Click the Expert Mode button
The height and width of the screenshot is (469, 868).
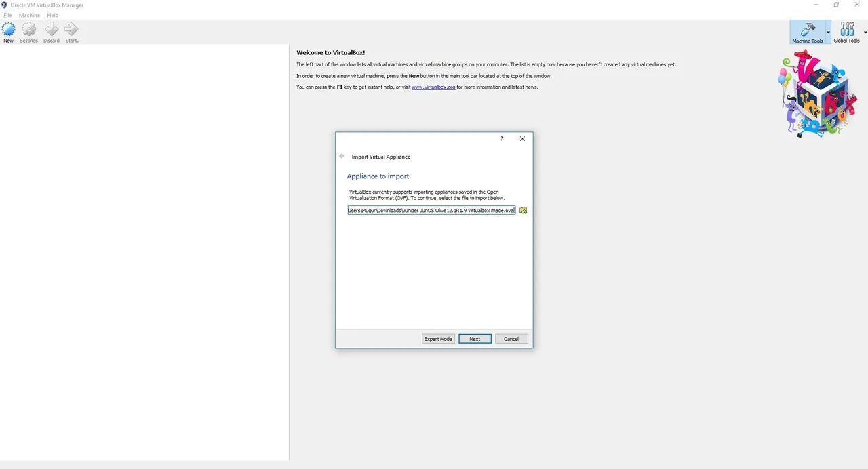438,339
